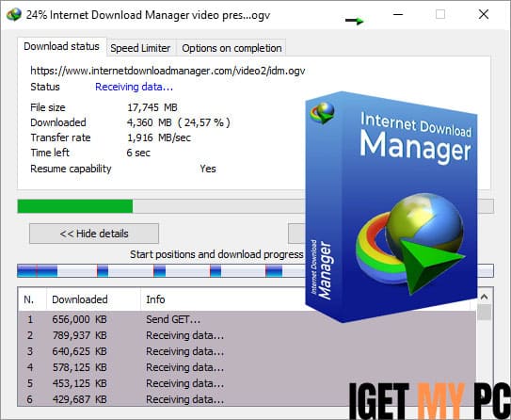Screen dimensions: 511x420
Task: Click the Yes resume capability value
Action: coord(208,169)
